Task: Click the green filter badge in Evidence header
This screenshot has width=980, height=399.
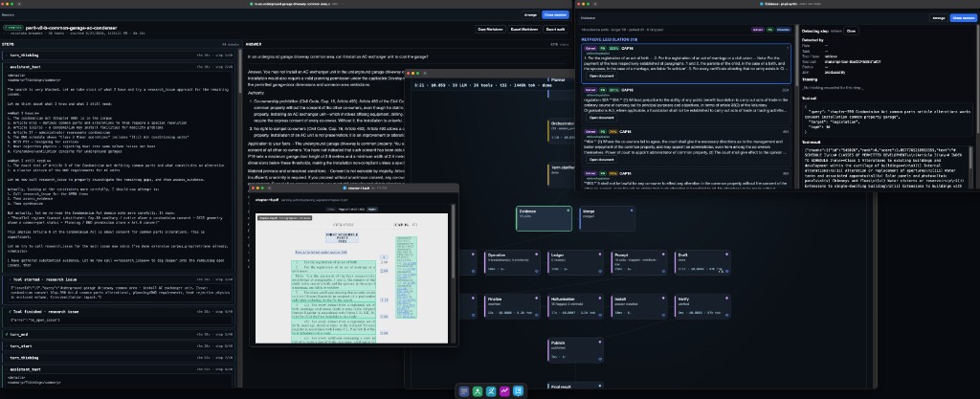Action: point(769,30)
